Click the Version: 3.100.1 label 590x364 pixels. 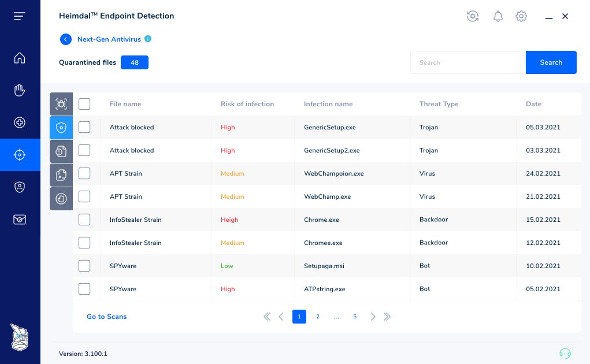[x=83, y=354]
